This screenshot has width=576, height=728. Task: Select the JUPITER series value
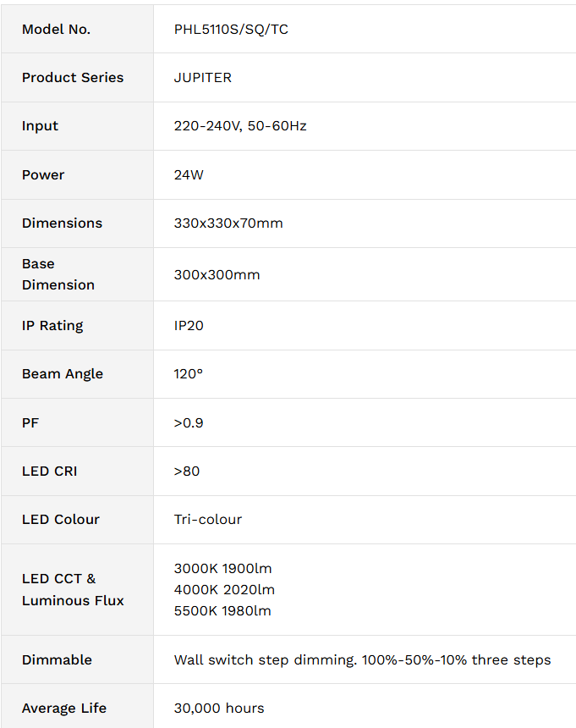coord(203,78)
